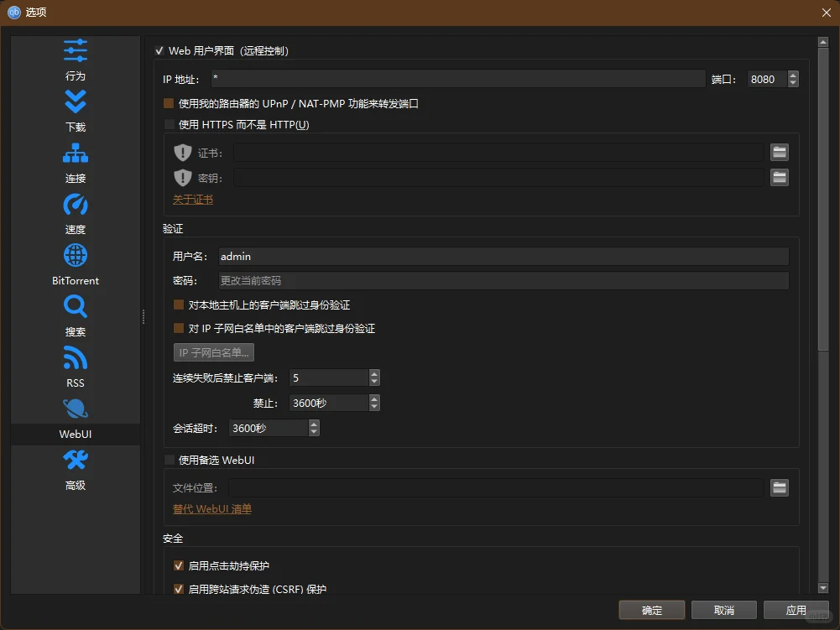
Task: Click the vertical scrollbar thumb
Action: pyautogui.click(x=823, y=200)
